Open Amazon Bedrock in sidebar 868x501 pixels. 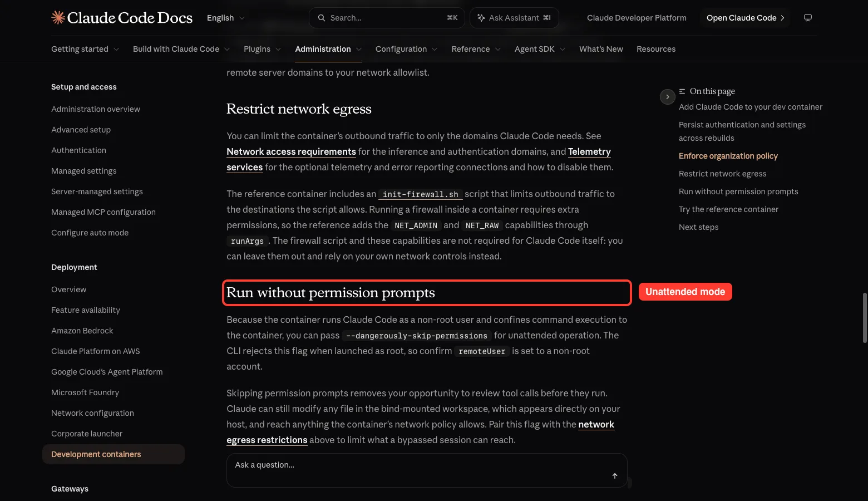(82, 331)
